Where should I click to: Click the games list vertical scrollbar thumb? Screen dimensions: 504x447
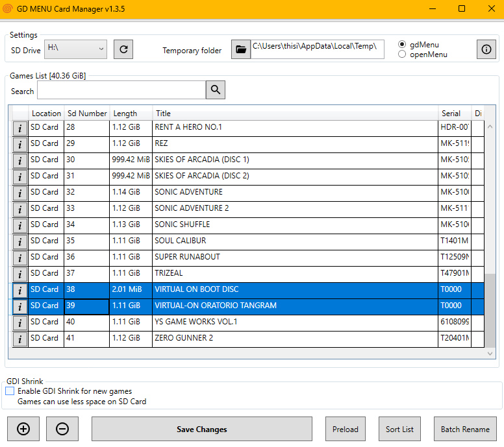490,310
